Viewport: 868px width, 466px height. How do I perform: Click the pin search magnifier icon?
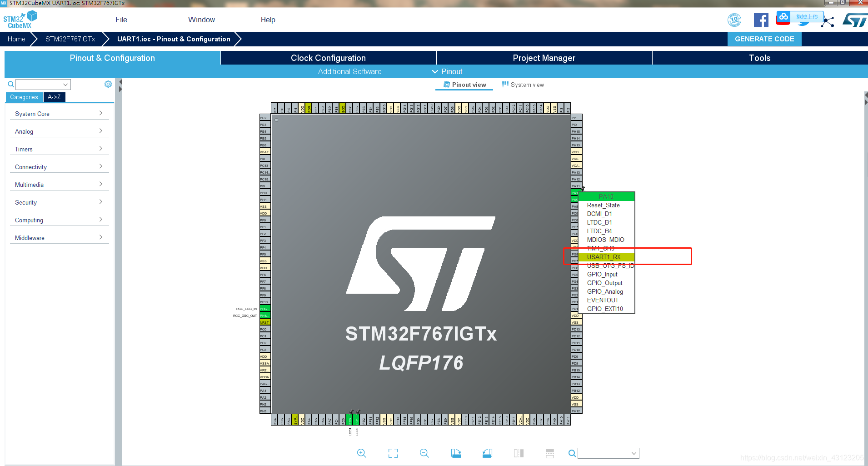click(572, 453)
